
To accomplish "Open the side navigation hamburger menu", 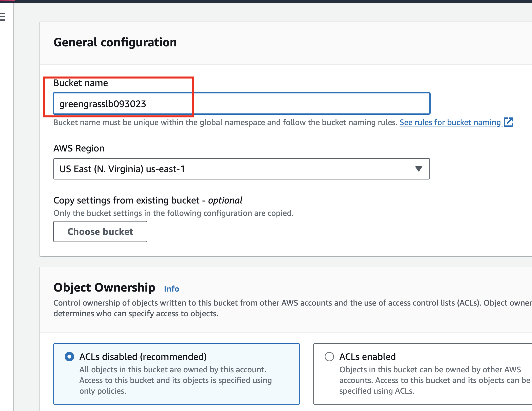I will tap(2, 16).
